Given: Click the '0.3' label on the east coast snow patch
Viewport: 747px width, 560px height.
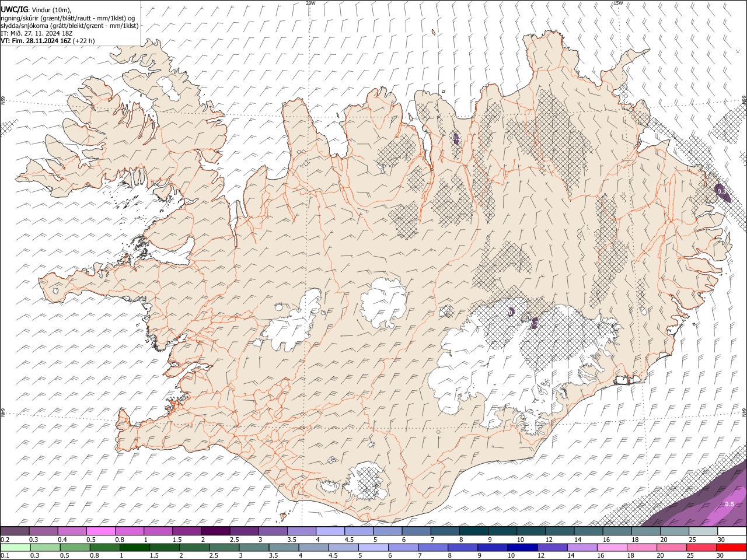Looking at the screenshot, I should 721,191.
